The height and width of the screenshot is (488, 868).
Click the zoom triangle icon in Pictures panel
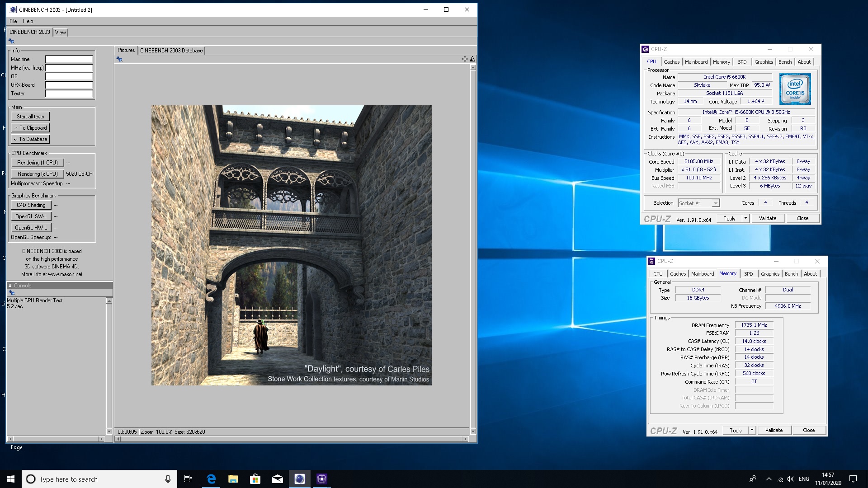coord(472,59)
